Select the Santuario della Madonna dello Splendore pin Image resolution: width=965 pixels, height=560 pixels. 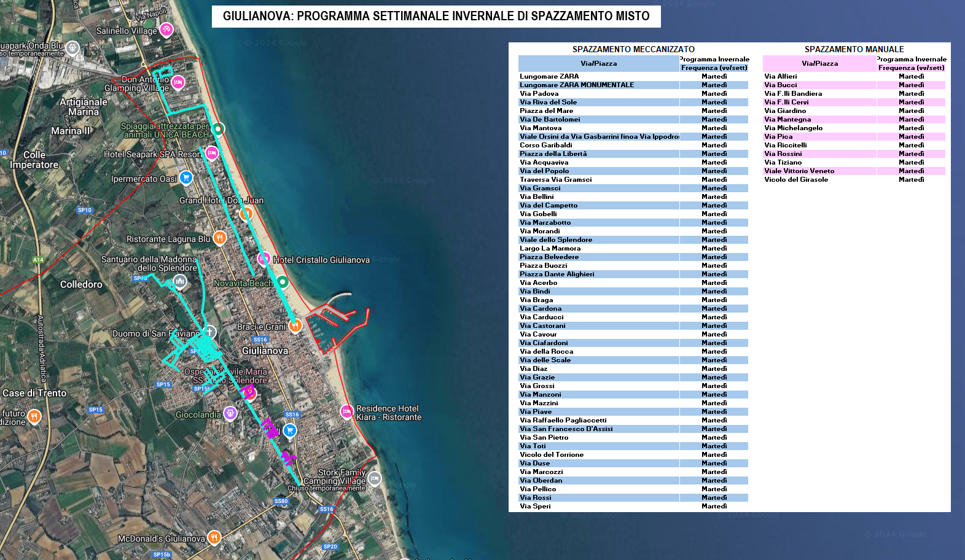[x=179, y=281]
